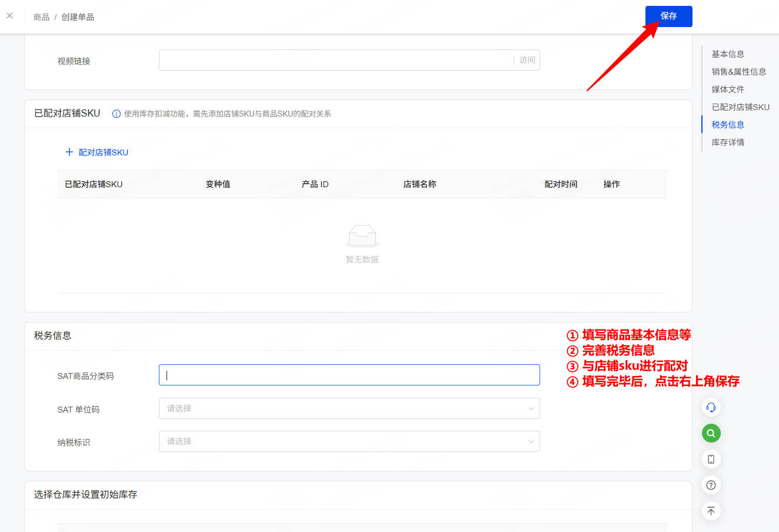779x532 pixels.
Task: Open the customer service headset icon
Action: coord(711,407)
